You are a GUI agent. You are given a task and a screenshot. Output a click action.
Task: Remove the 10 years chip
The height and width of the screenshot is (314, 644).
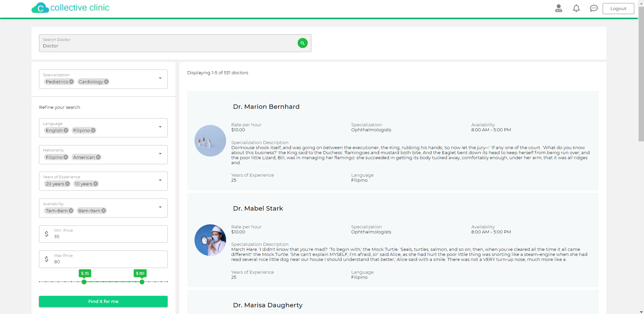coord(95,184)
